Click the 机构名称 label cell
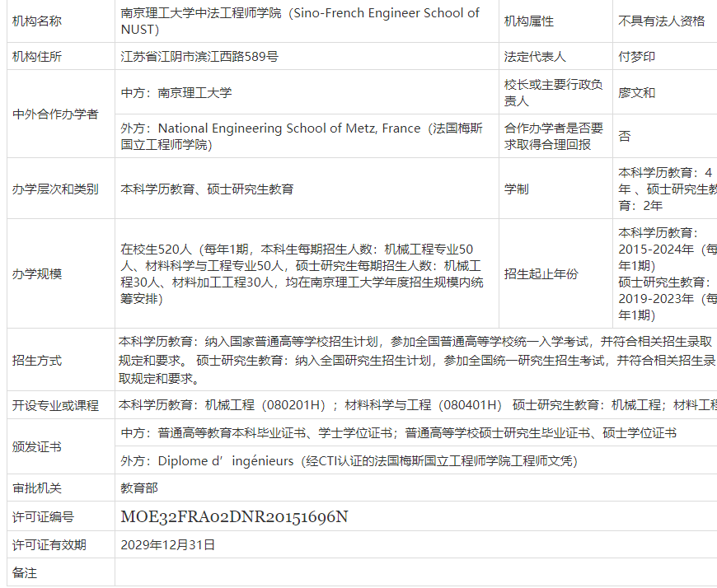The height and width of the screenshot is (588, 717). click(36, 21)
